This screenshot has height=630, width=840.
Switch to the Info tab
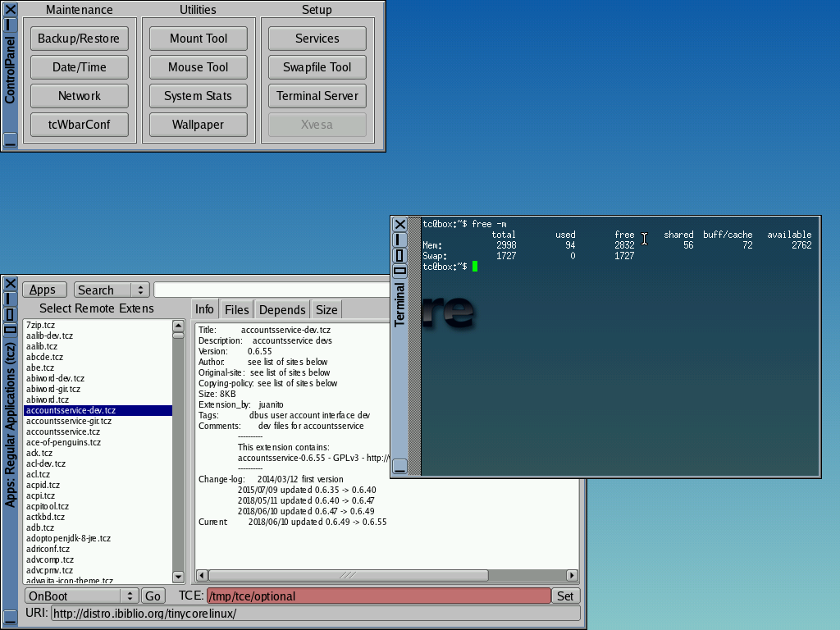[204, 309]
